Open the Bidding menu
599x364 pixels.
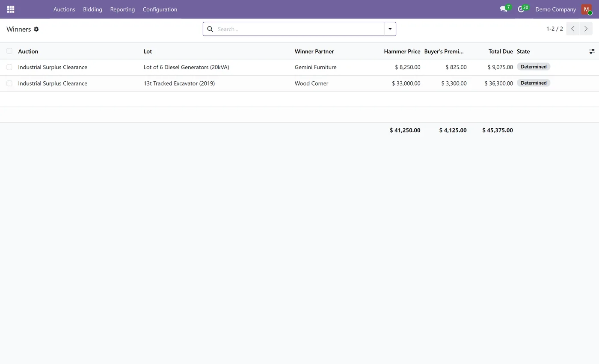click(92, 9)
